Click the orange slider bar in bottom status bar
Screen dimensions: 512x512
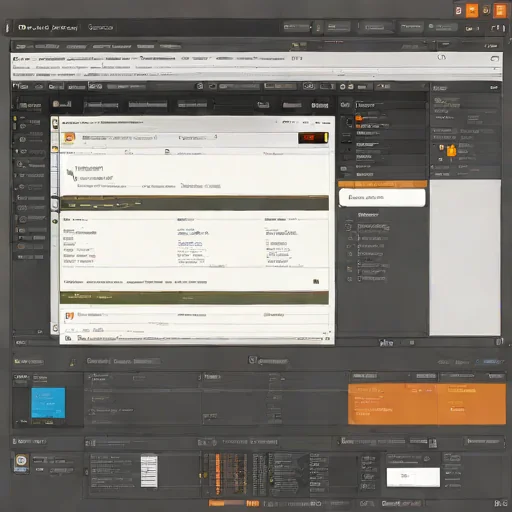tap(226, 503)
